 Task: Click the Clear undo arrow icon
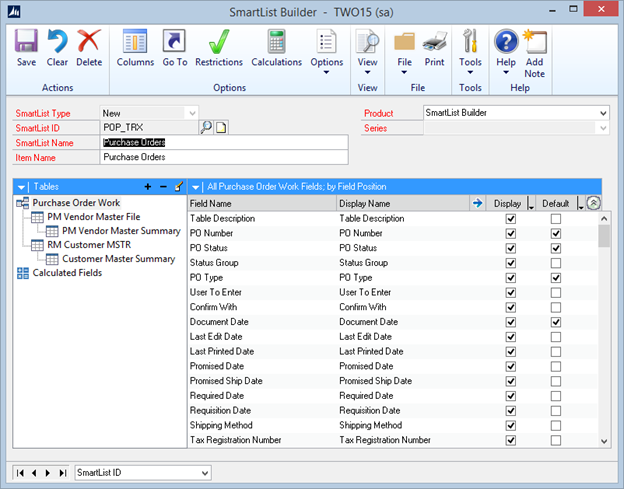(x=57, y=41)
